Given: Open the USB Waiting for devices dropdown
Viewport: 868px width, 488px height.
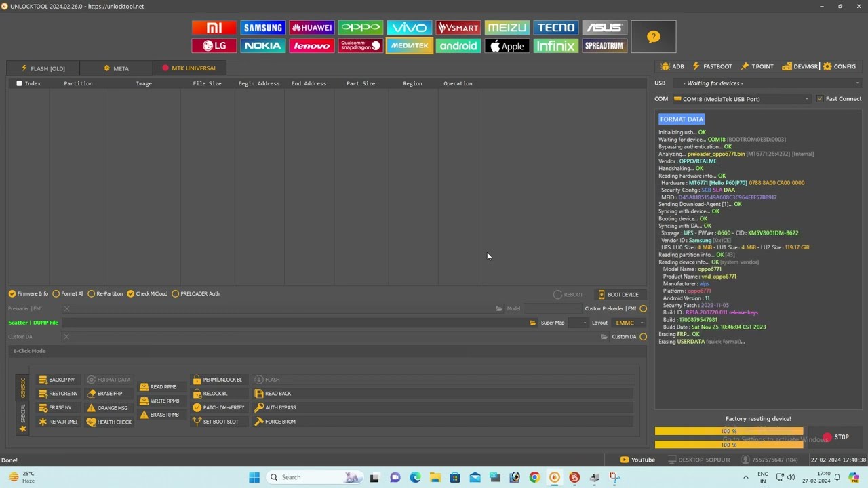Looking at the screenshot, I should tap(857, 83).
